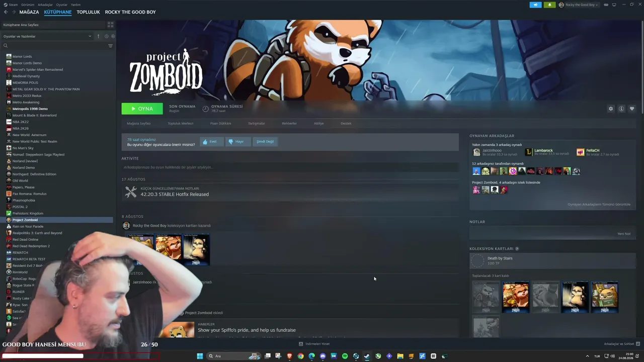This screenshot has height=362, width=644.
Task: Open the 42.20.3 STABLE Hotfix Released post
Action: [x=175, y=194]
